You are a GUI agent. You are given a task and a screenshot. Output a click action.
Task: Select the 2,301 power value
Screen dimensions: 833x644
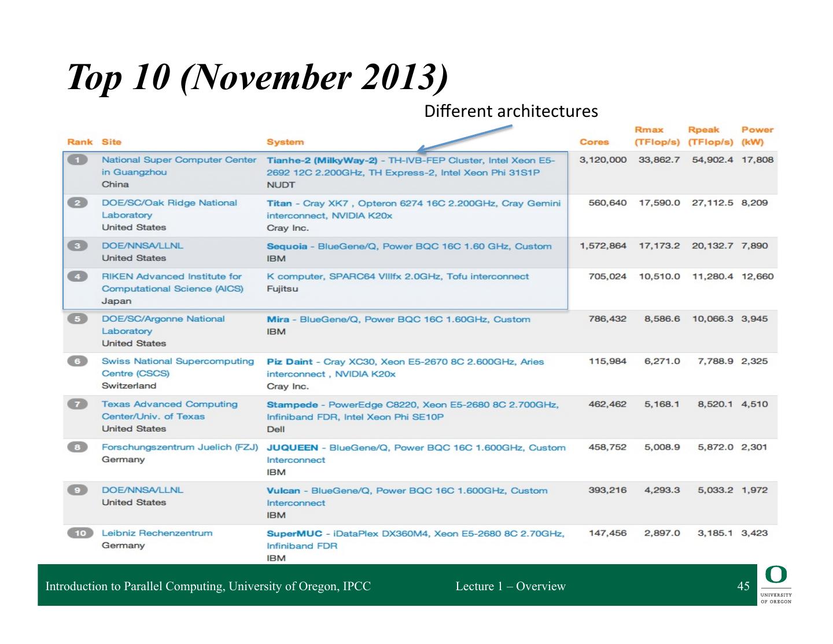(x=754, y=447)
